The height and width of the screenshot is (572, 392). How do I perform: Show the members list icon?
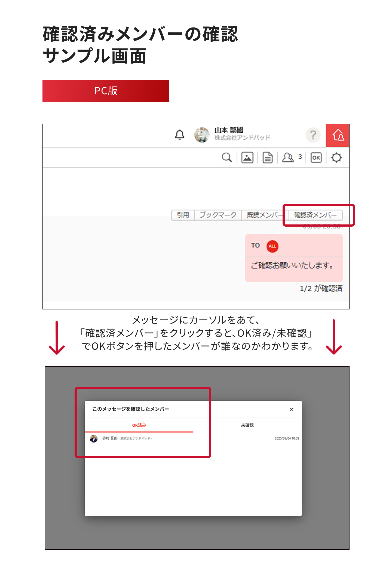288,157
